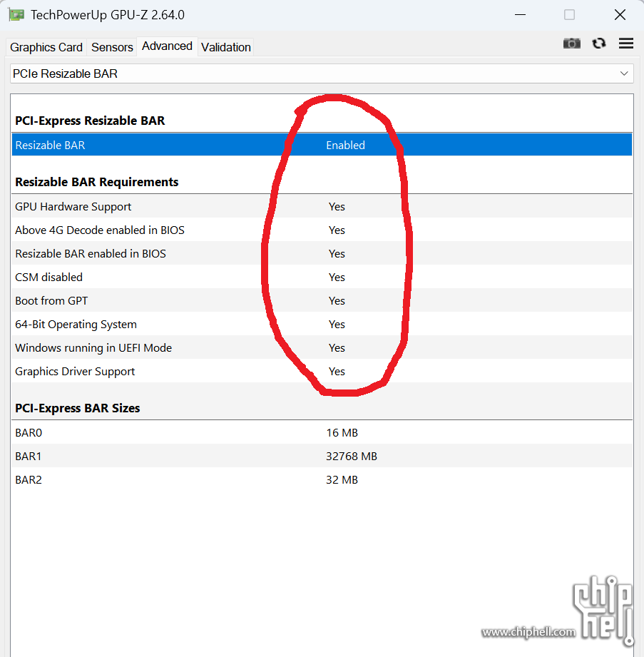The height and width of the screenshot is (657, 644).
Task: Click the PCI-Express Resizable BAR heading
Action: coord(90,121)
